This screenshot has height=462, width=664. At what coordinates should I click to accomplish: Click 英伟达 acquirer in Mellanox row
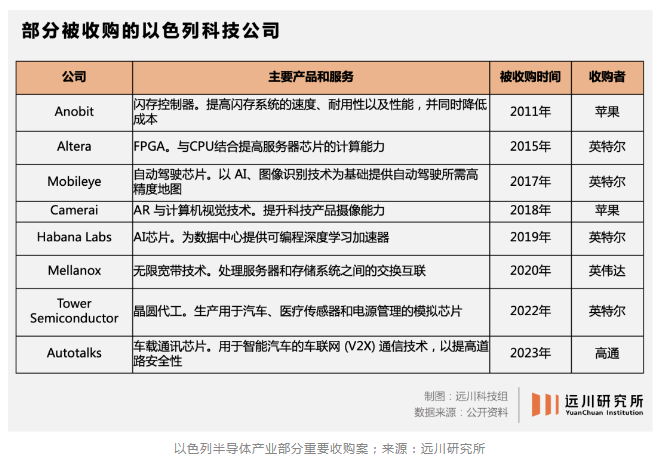click(x=607, y=271)
